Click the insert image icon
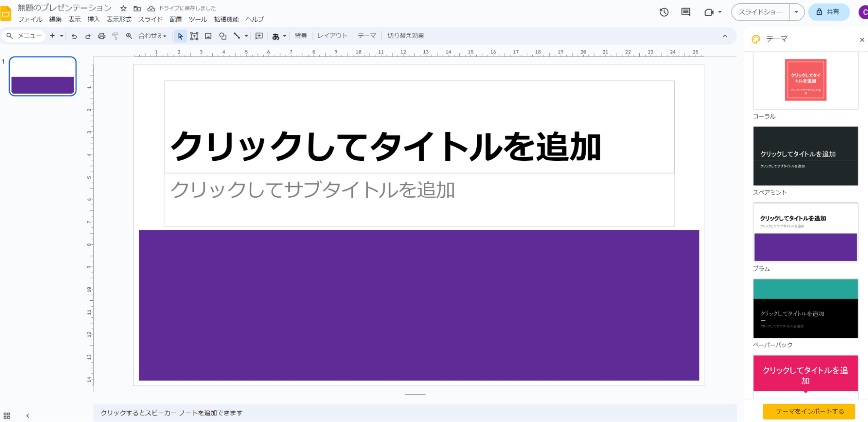868x422 pixels. (208, 36)
